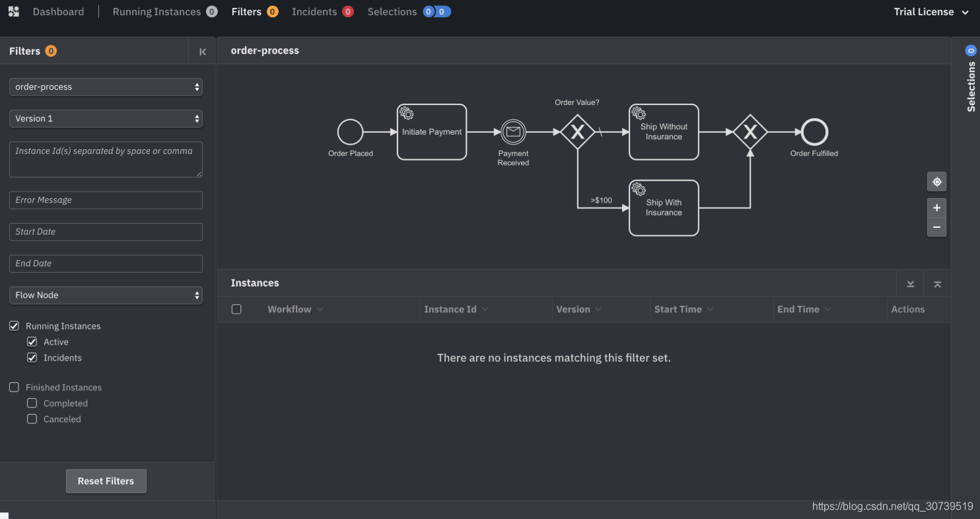This screenshot has width=980, height=519.
Task: Zoom out of the diagram
Action: tap(936, 227)
